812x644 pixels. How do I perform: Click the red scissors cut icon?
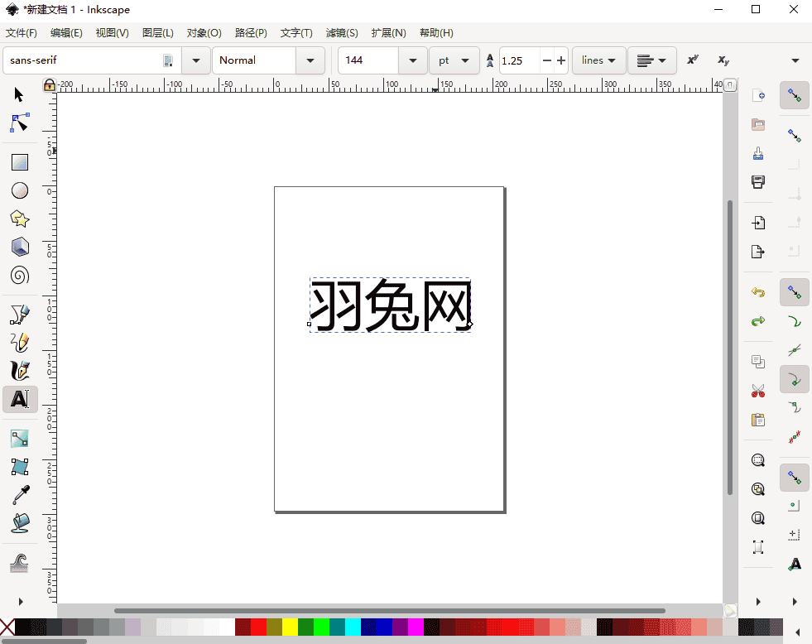coord(758,391)
